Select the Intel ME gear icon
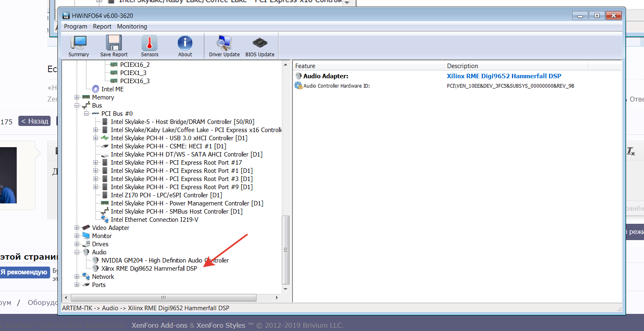 pyautogui.click(x=95, y=89)
